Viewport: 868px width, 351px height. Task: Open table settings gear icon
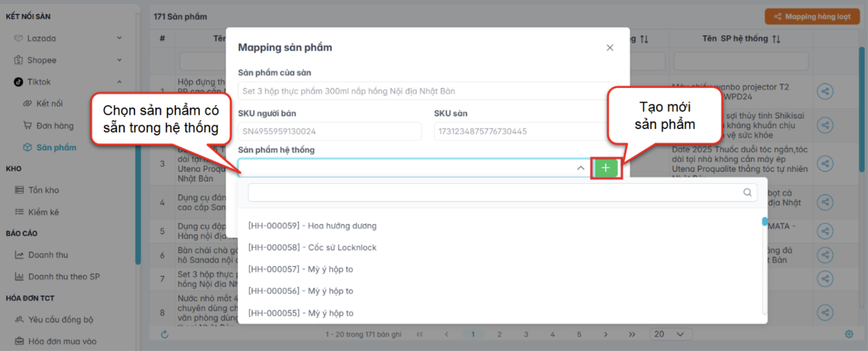tap(849, 334)
